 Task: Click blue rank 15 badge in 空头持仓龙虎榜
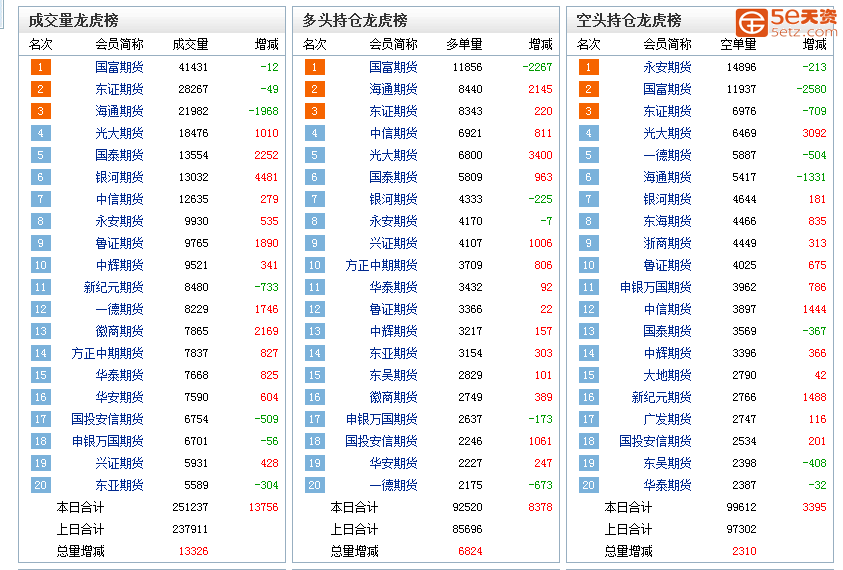coord(588,375)
